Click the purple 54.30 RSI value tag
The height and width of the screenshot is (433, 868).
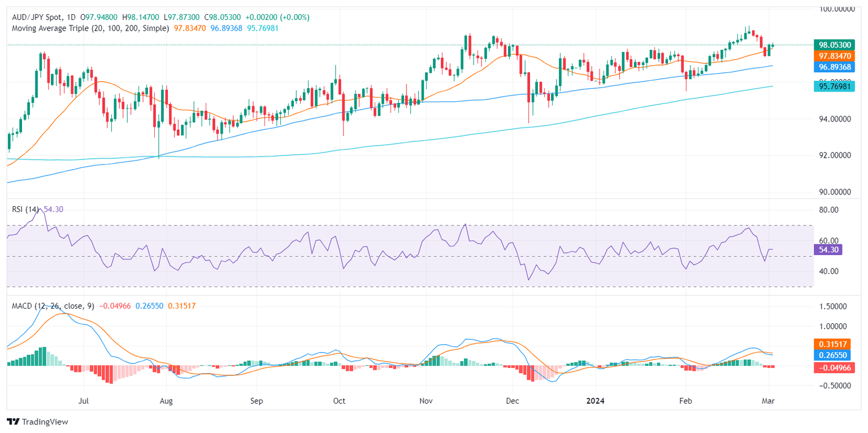point(828,249)
